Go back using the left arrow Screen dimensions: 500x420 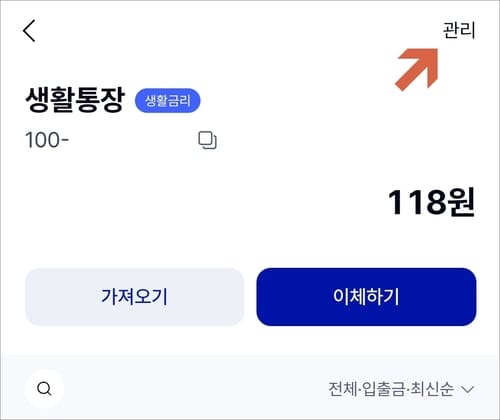pyautogui.click(x=29, y=31)
